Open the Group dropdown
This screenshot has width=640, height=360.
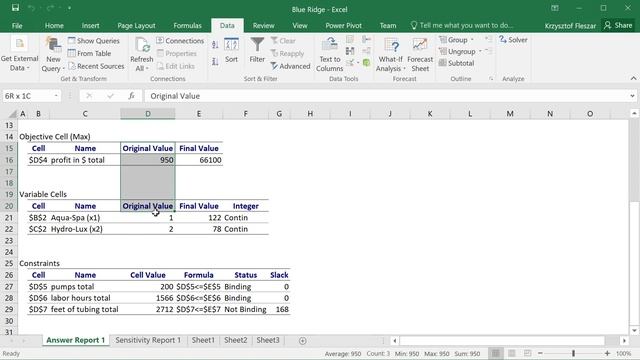click(x=456, y=40)
